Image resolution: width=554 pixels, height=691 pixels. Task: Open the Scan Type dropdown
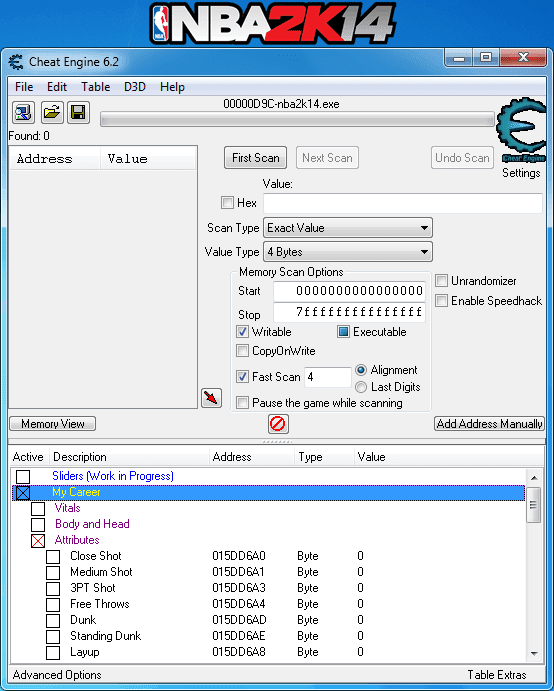pyautogui.click(x=348, y=228)
